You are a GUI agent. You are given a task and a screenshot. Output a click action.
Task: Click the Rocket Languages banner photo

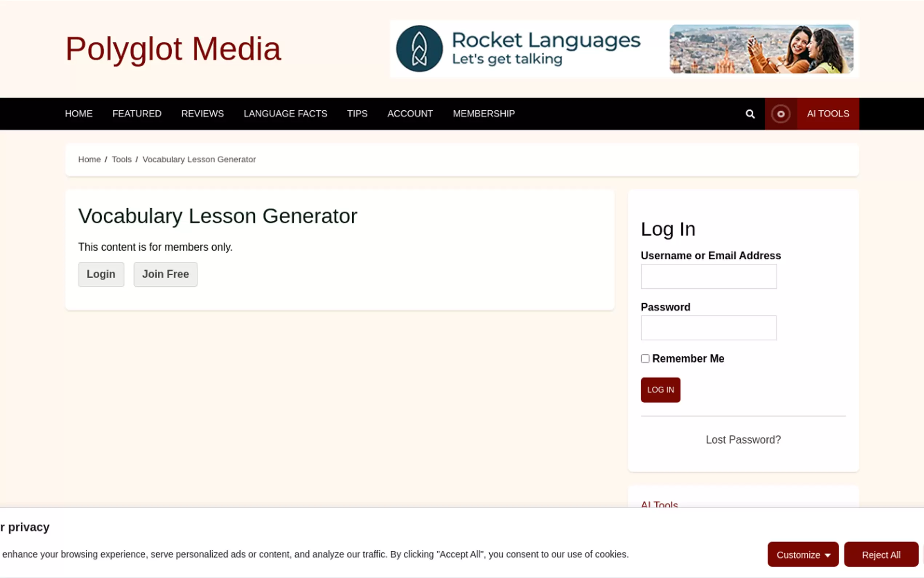point(761,49)
